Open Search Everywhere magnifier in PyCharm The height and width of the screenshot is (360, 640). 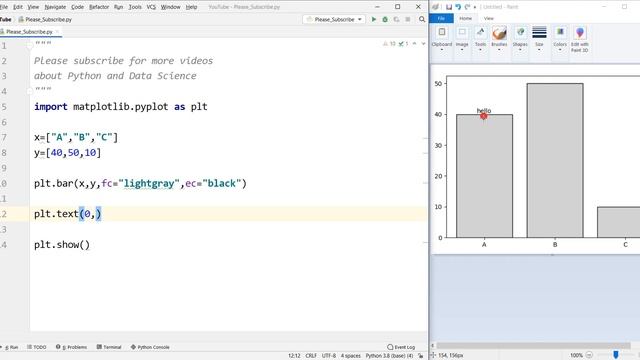pyautogui.click(x=422, y=19)
